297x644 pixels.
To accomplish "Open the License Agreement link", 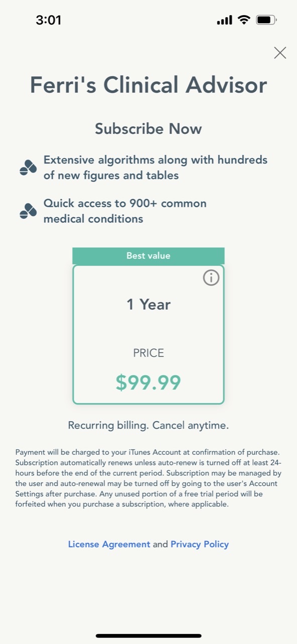I will point(109,544).
